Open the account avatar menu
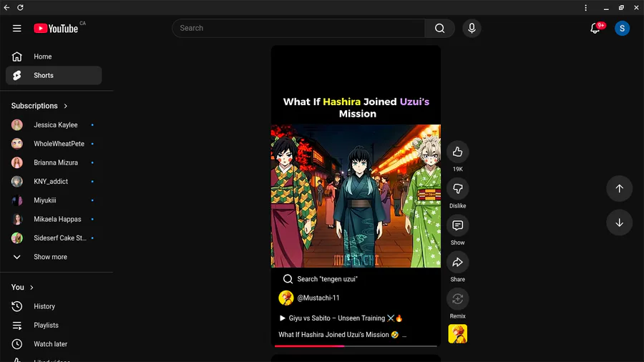 pos(622,29)
